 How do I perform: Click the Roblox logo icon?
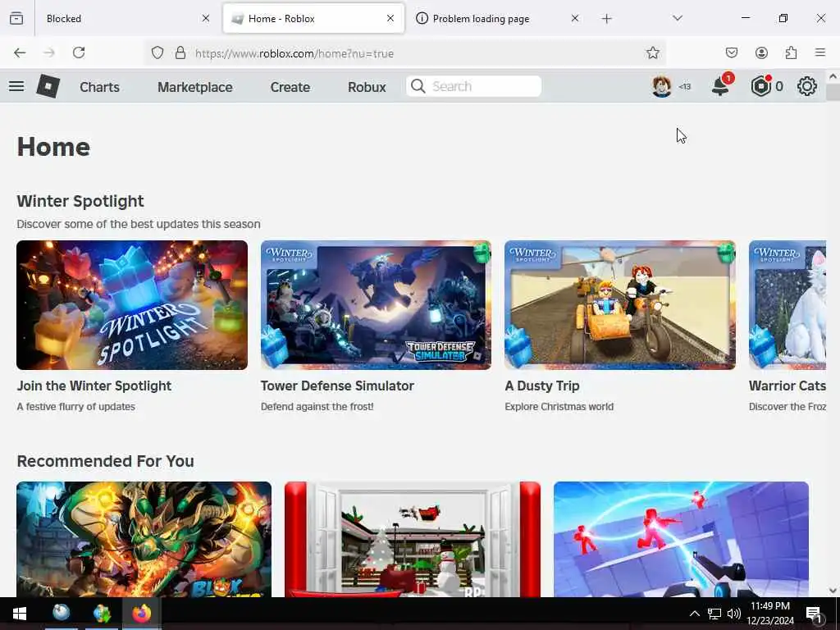[48, 86]
